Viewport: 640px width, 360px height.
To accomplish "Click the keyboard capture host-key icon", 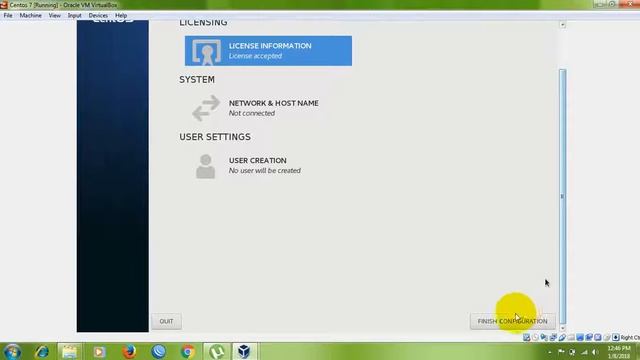I will click(616, 338).
